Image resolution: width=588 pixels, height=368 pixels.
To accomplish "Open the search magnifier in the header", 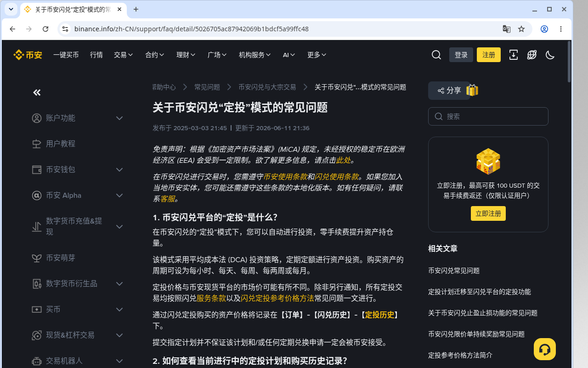I will 436,55.
